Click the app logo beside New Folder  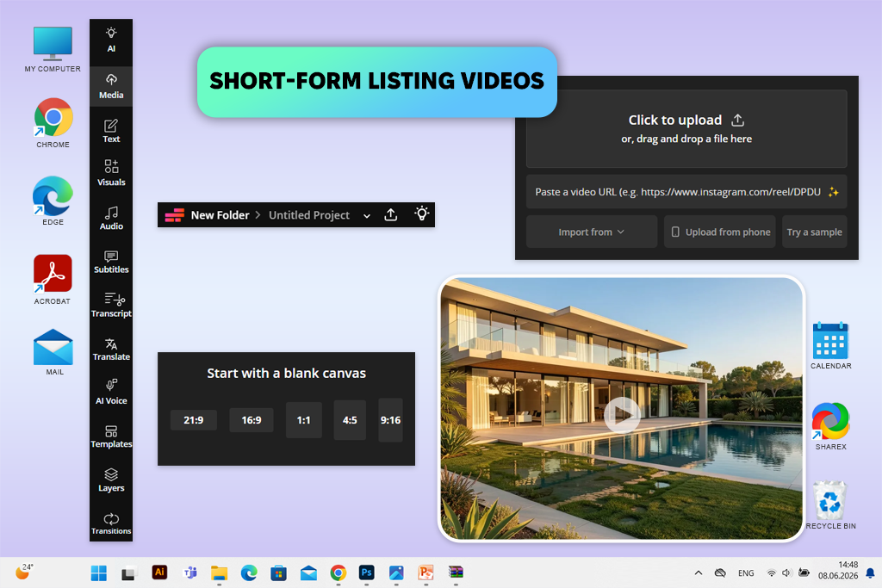(174, 215)
